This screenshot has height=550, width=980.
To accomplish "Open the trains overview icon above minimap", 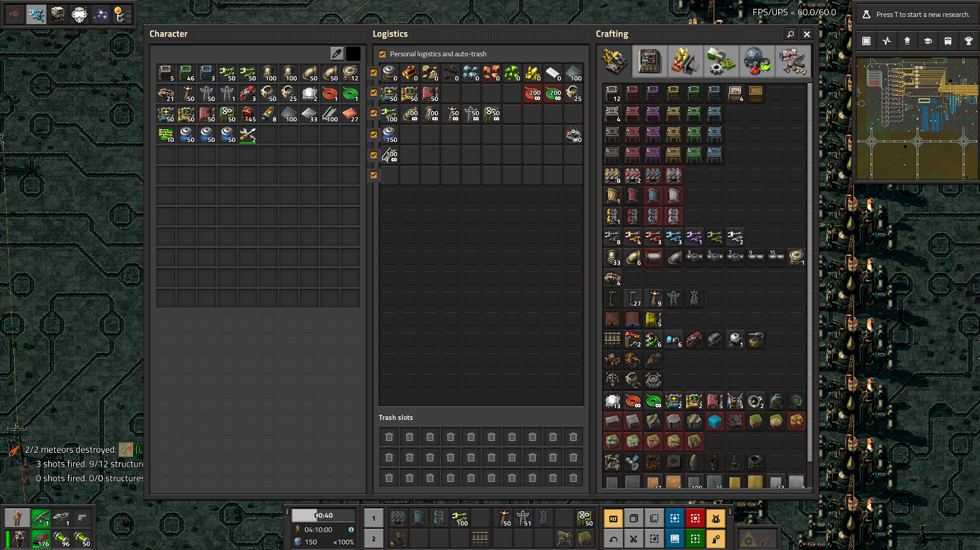I will coord(948,42).
